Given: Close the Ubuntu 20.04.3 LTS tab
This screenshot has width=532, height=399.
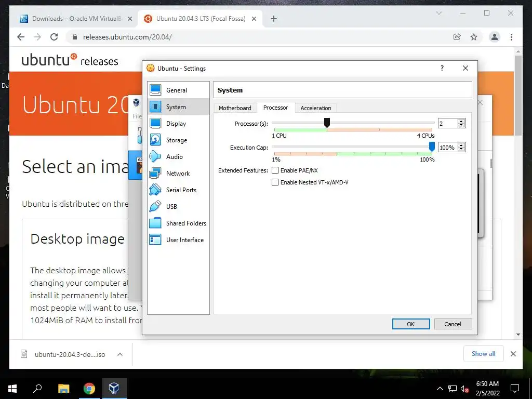Looking at the screenshot, I should (254, 19).
